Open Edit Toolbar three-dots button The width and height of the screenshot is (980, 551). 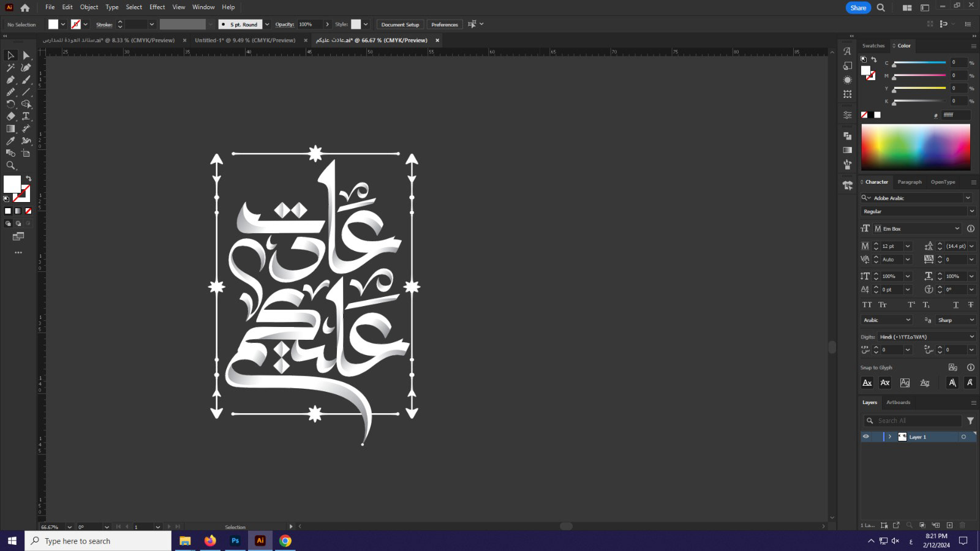pos(18,252)
